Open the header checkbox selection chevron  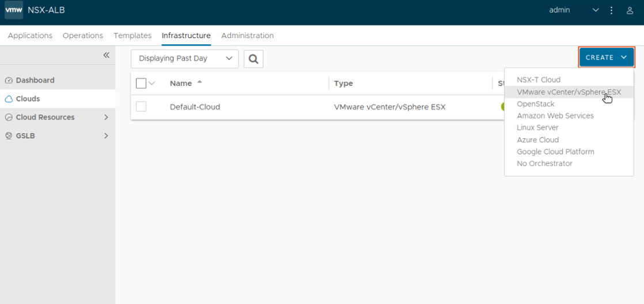pos(152,84)
